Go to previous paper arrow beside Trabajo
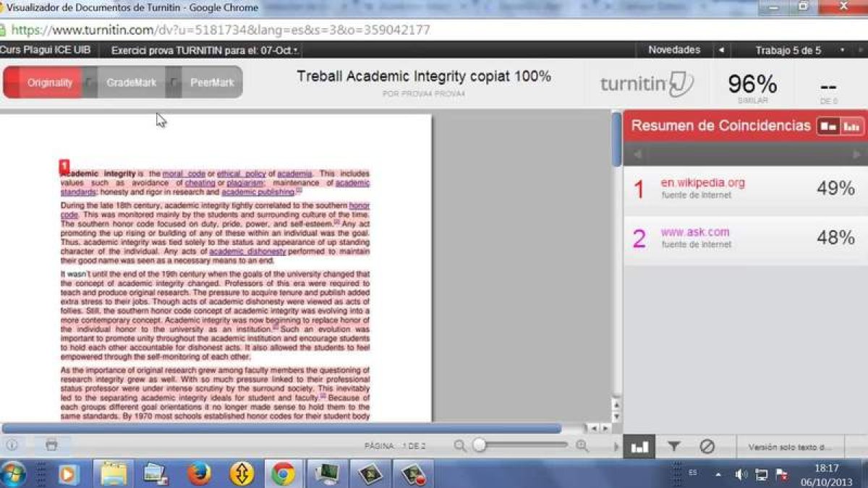This screenshot has width=868, height=488. (x=720, y=50)
